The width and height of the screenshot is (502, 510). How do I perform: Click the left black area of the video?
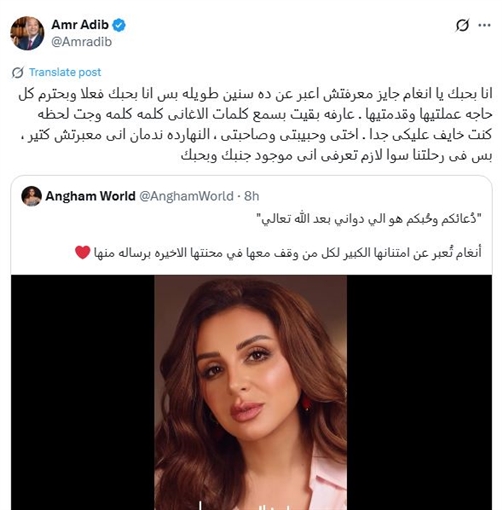(83, 392)
